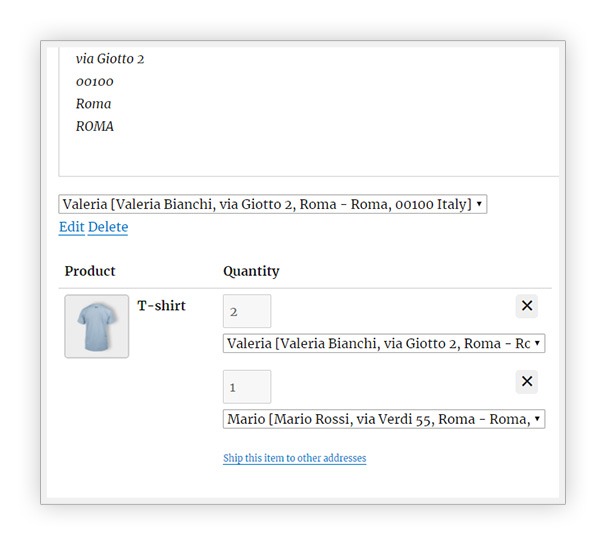
Task: Open the Valeria address selector under quantity 2
Action: 384,343
